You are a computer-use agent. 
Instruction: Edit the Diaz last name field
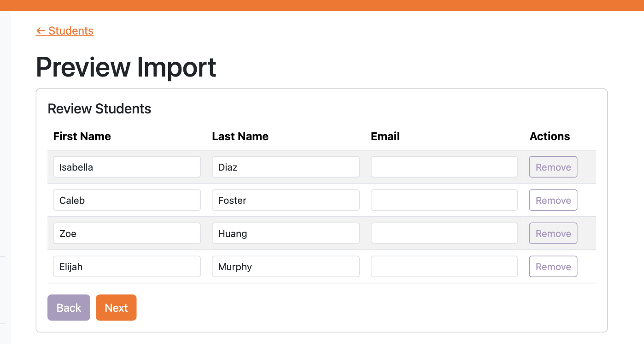coord(286,167)
